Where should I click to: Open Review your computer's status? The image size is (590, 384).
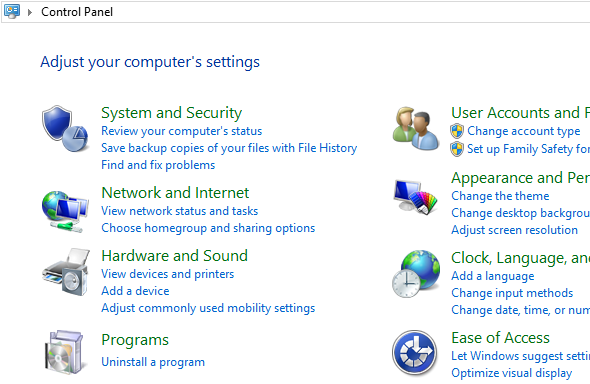coord(181,131)
